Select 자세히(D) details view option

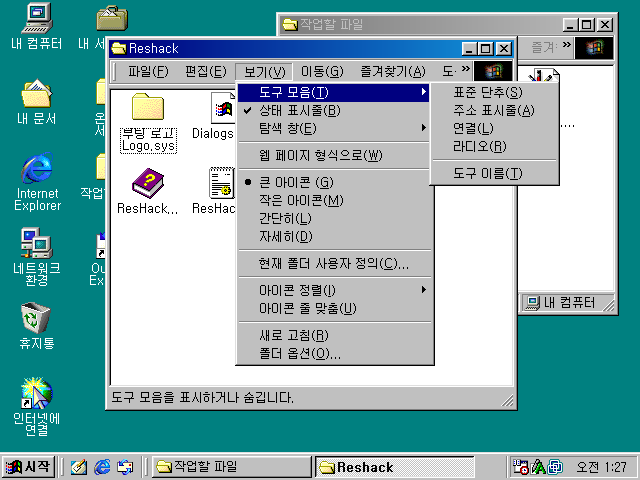pyautogui.click(x=333, y=236)
